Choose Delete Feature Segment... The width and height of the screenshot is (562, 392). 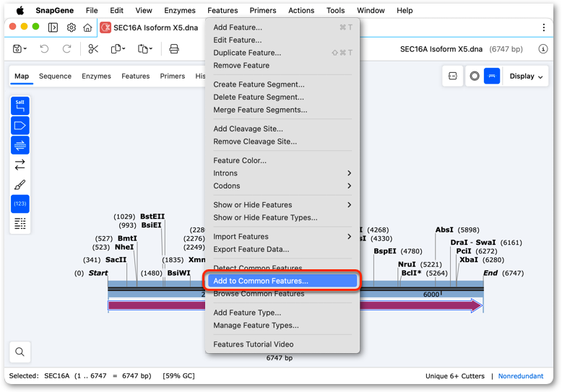pos(282,97)
